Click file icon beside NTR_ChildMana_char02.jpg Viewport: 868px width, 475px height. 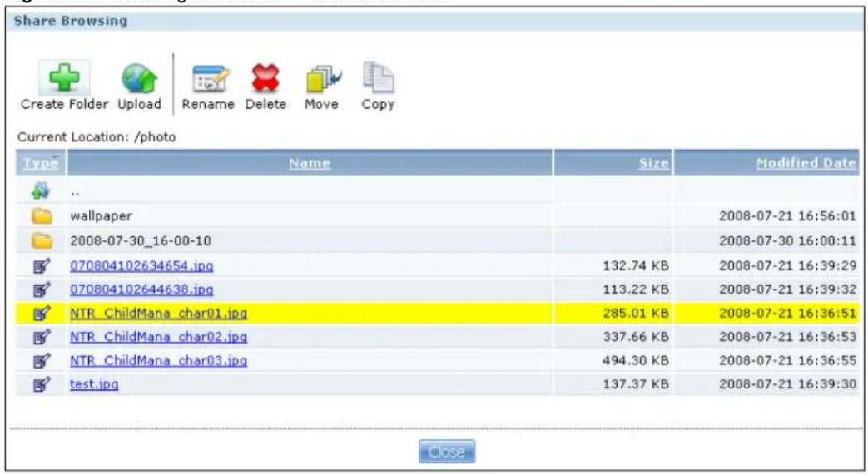(x=42, y=337)
